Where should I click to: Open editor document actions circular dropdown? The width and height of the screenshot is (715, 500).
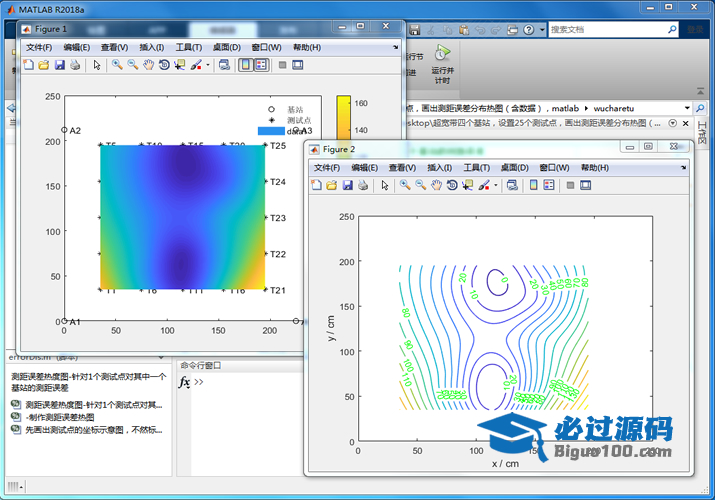[x=672, y=123]
